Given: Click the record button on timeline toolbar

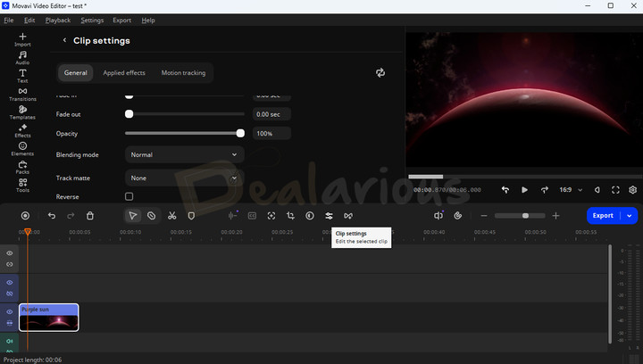Looking at the screenshot, I should pyautogui.click(x=25, y=216).
